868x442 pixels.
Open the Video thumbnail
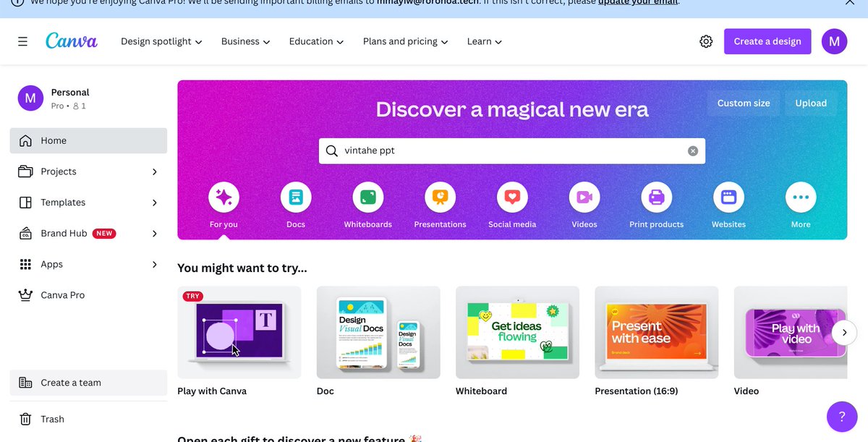(791, 333)
